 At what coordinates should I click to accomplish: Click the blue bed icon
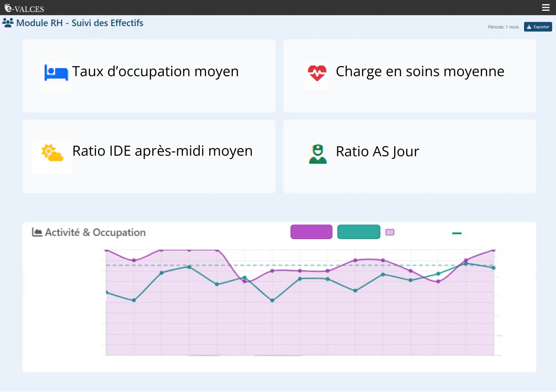click(x=56, y=73)
